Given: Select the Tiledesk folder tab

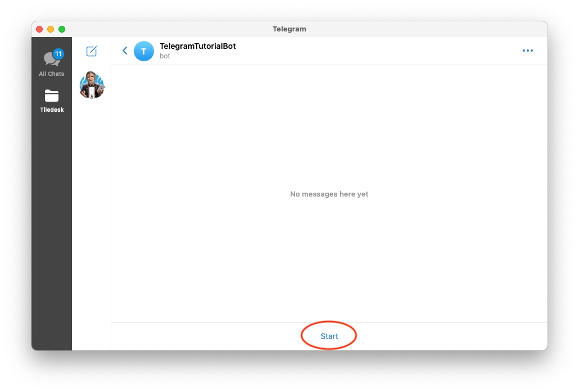Looking at the screenshot, I should [52, 101].
